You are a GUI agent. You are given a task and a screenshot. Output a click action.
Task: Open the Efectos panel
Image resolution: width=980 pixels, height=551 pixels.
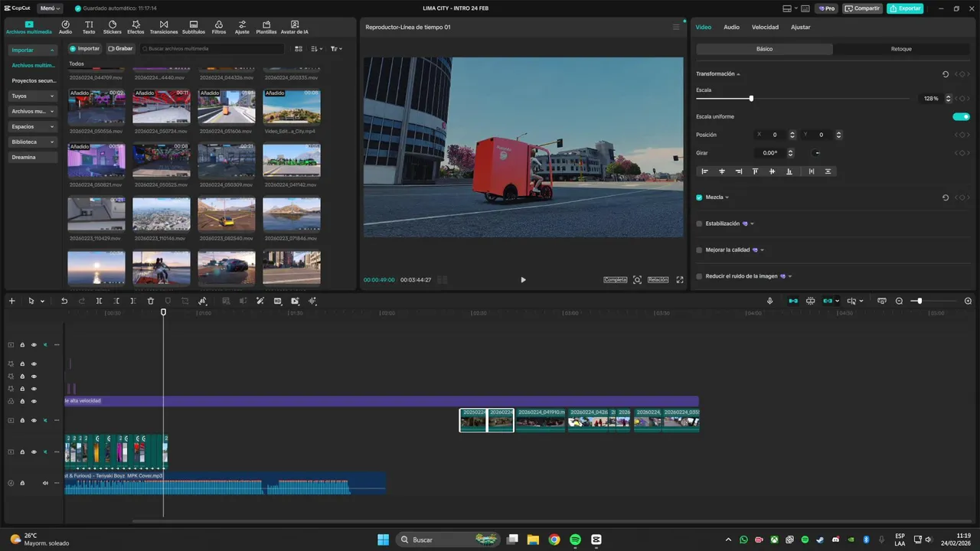click(136, 28)
